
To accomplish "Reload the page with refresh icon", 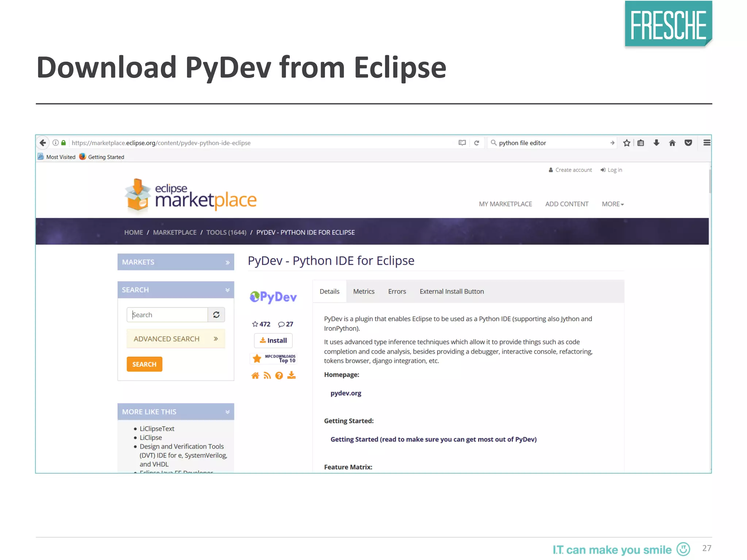I will (476, 143).
